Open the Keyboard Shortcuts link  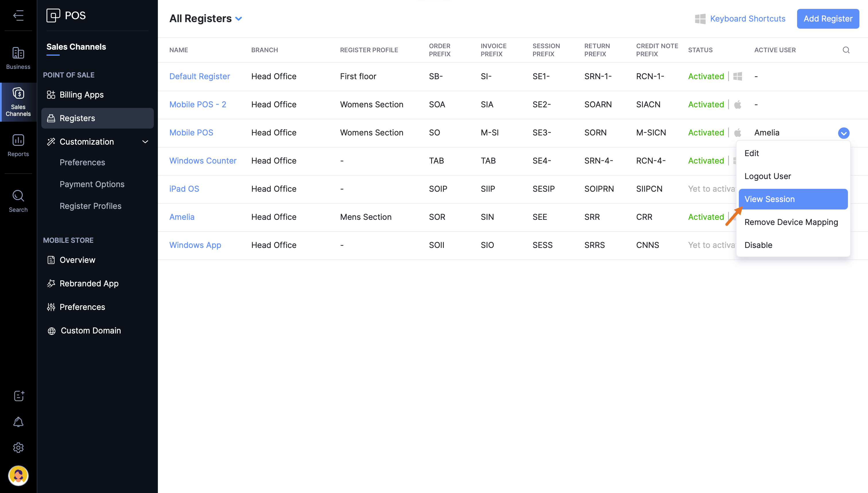pos(747,19)
